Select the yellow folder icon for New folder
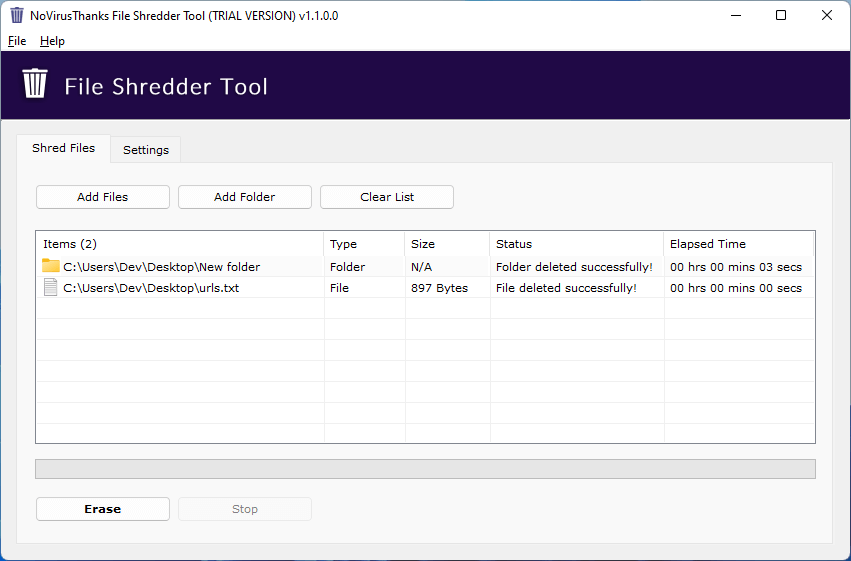The height and width of the screenshot is (561, 851). [x=50, y=266]
